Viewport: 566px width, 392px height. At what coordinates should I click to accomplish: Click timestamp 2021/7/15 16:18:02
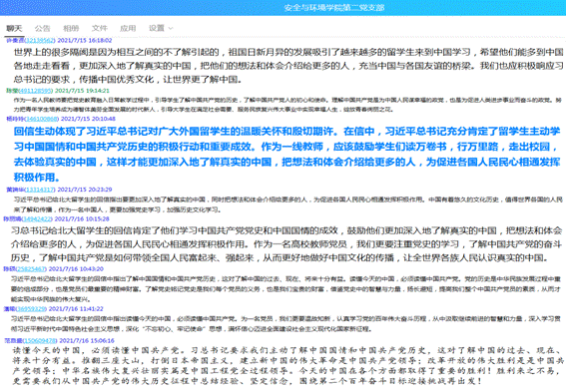click(x=85, y=40)
